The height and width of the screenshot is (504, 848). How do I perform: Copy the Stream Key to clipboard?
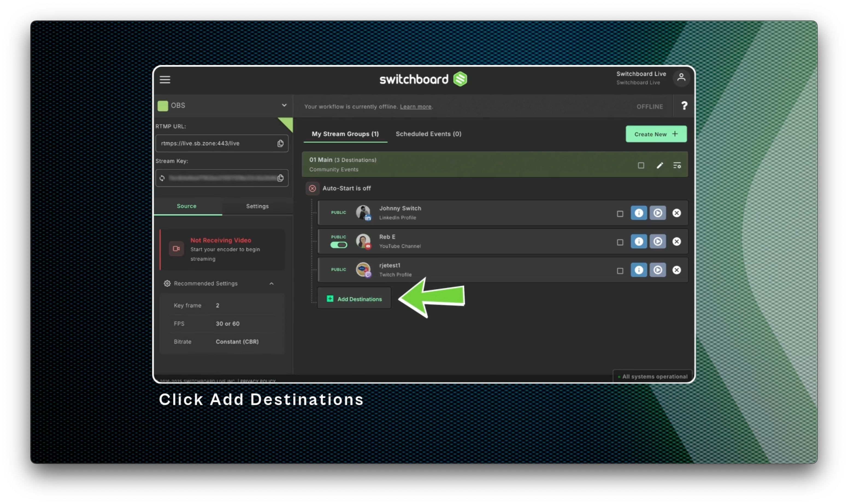click(x=280, y=178)
